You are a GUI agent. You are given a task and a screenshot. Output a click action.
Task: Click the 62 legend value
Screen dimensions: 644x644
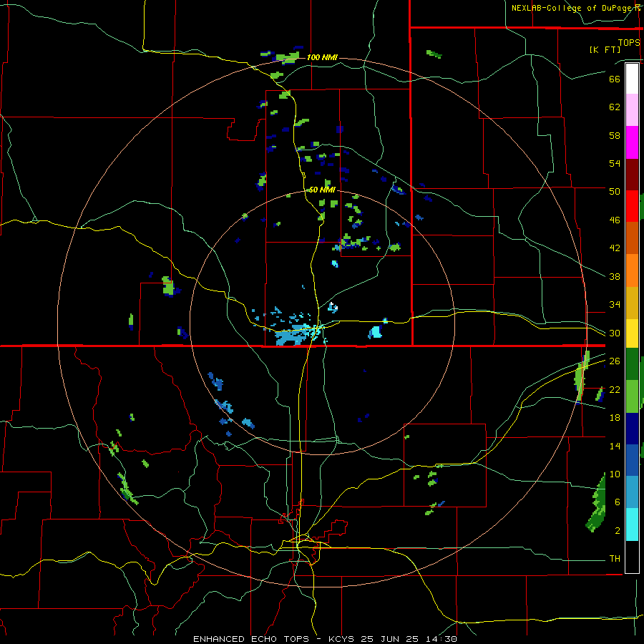615,107
